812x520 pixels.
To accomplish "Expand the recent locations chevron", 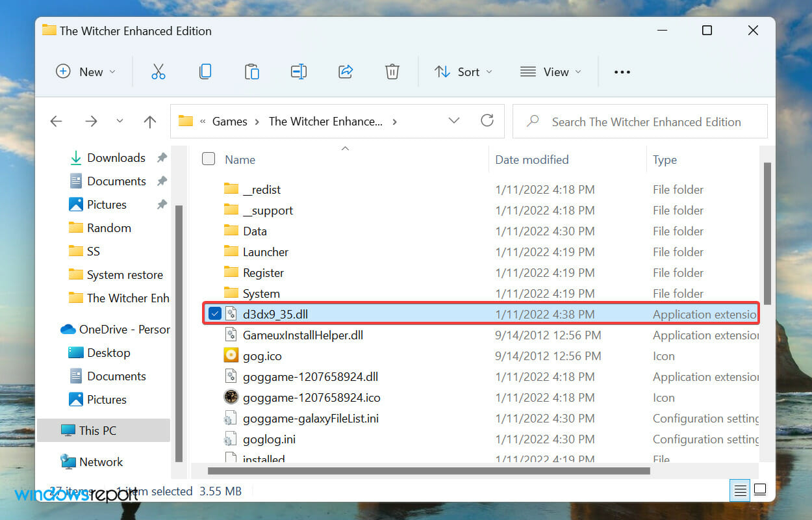I will pyautogui.click(x=120, y=121).
